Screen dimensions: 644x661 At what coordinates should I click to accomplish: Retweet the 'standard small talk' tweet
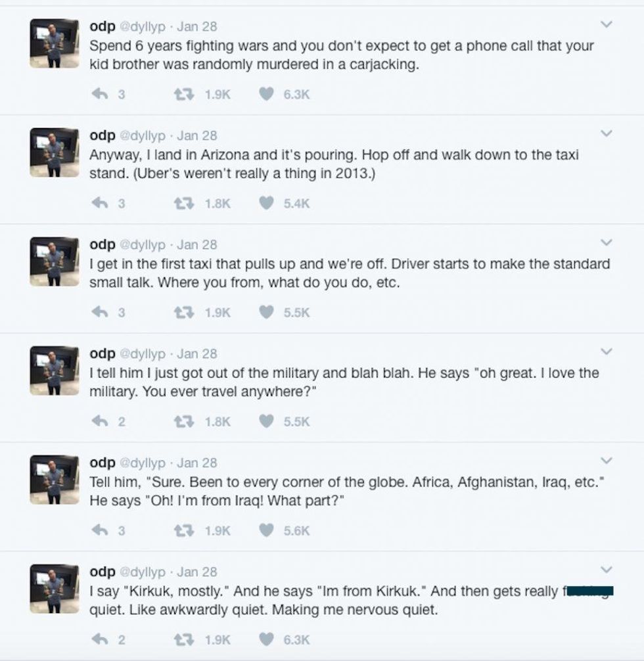coord(181,313)
